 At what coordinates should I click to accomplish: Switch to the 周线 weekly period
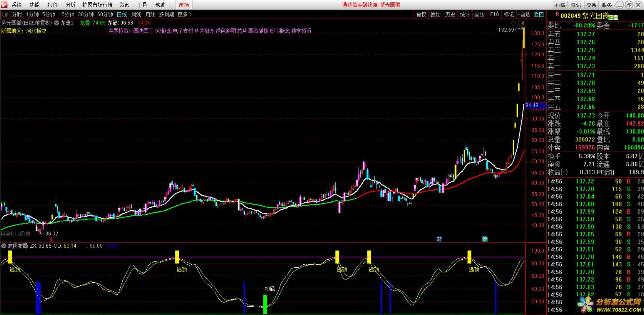(x=136, y=14)
